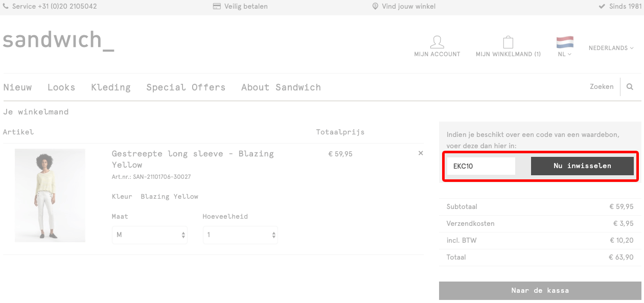Open Mijn Account via person icon
Image resolution: width=644 pixels, height=303 pixels.
[x=437, y=42]
